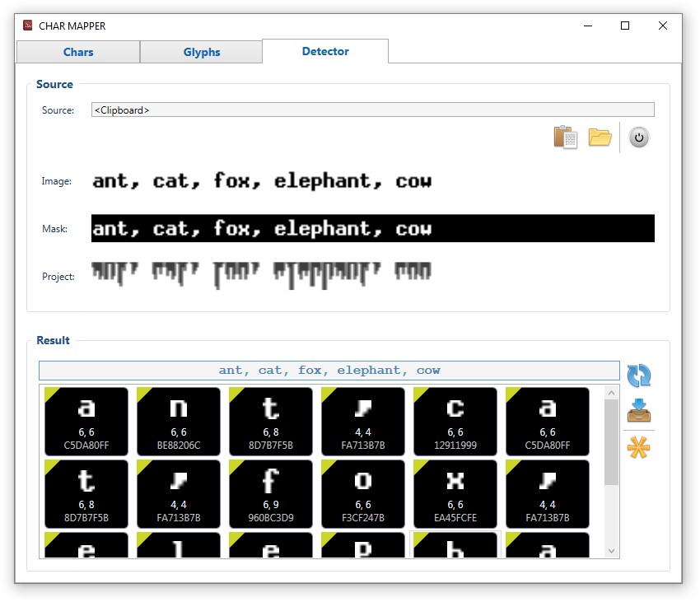The height and width of the screenshot is (602, 700).
Task: Select the 'o' glyph tile F3CF247B
Action: [363, 494]
